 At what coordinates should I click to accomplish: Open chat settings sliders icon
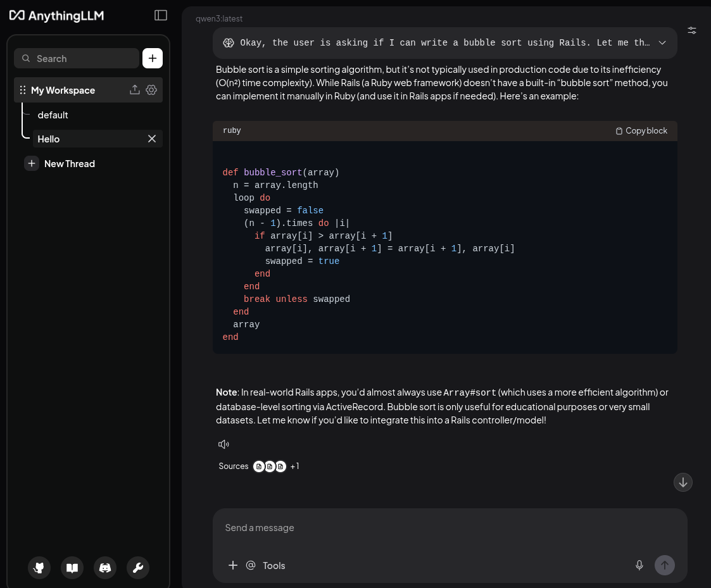point(692,30)
